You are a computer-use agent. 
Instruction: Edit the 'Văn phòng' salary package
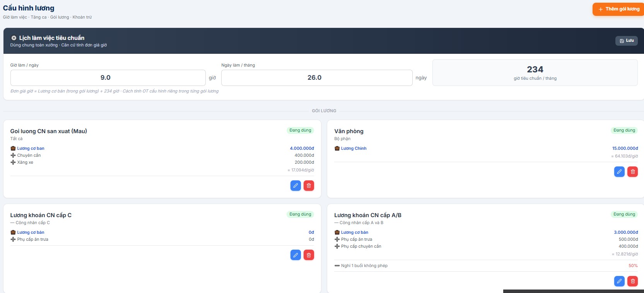[x=619, y=172]
